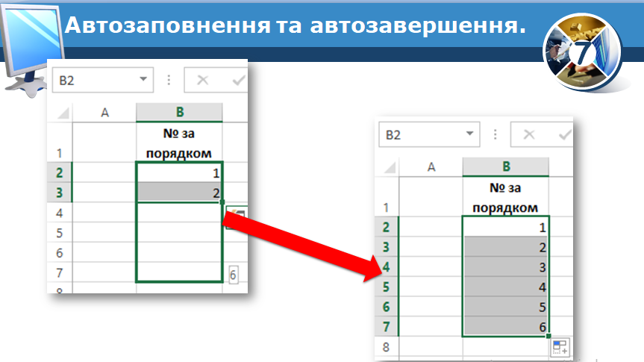
Task: Click cell with 2 in the sheet showing 1–6
Action: [x=506, y=247]
